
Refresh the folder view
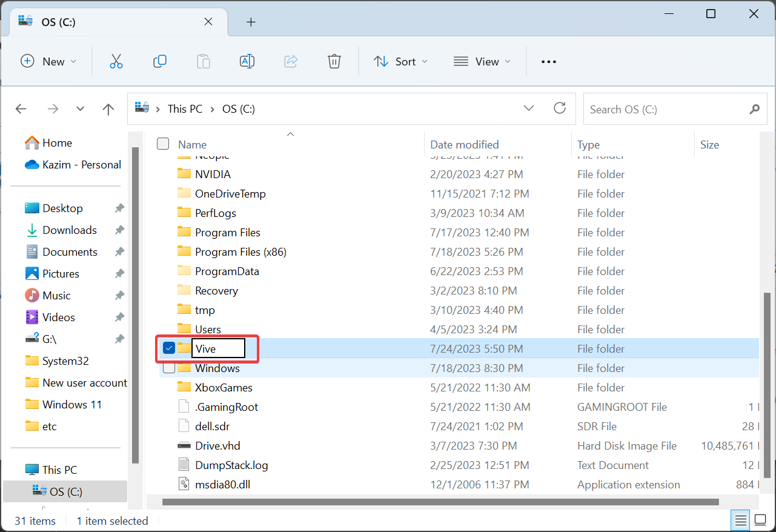(559, 108)
